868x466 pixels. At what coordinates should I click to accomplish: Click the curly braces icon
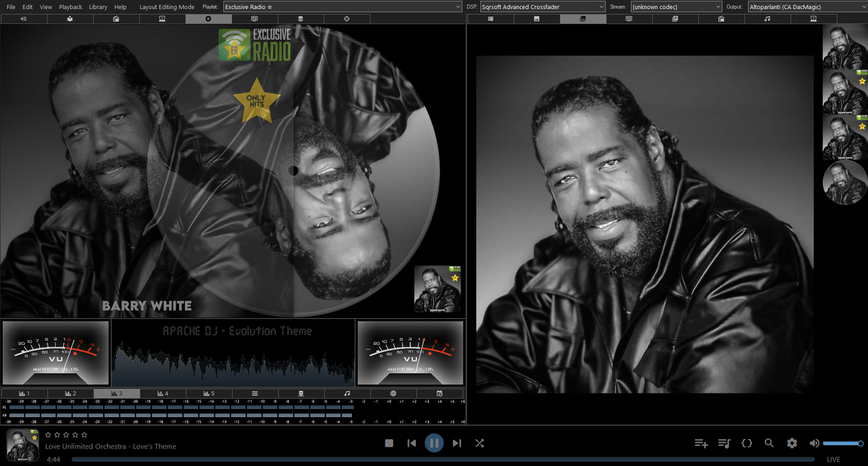tap(747, 443)
